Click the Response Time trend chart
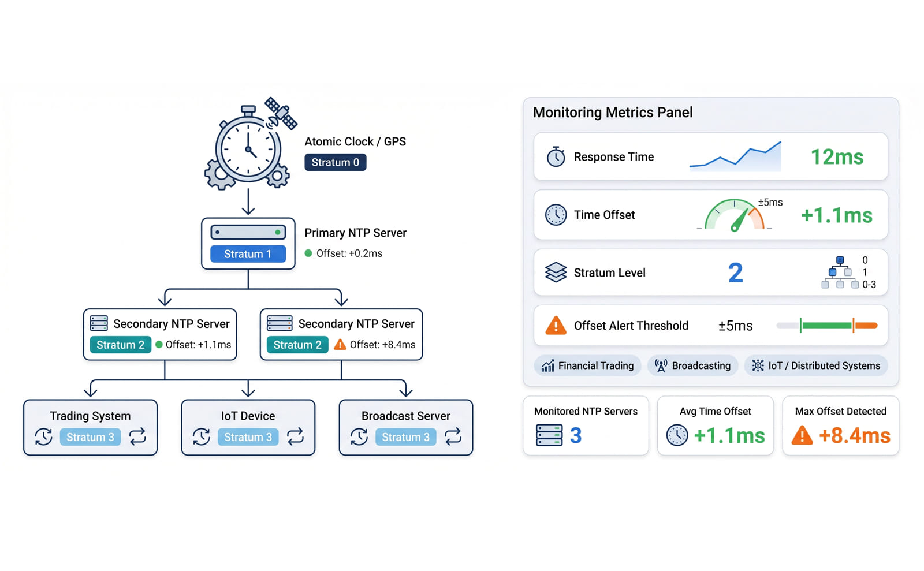This screenshot has height=571, width=924. (735, 156)
